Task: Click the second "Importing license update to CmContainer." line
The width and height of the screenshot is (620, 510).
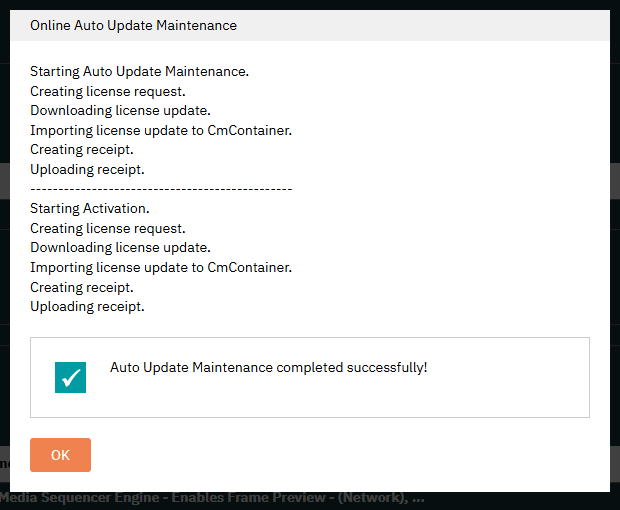Action: tap(160, 267)
